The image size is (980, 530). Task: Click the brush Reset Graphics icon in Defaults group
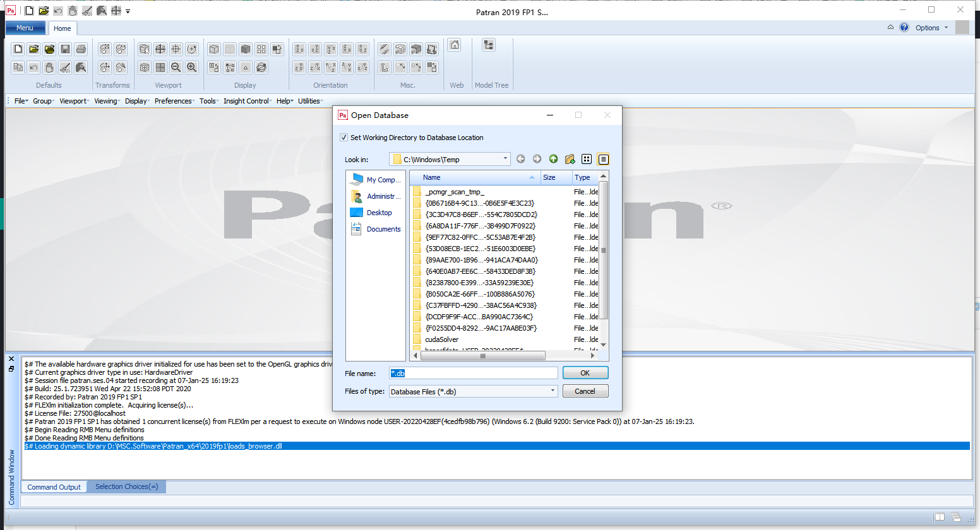pos(65,68)
